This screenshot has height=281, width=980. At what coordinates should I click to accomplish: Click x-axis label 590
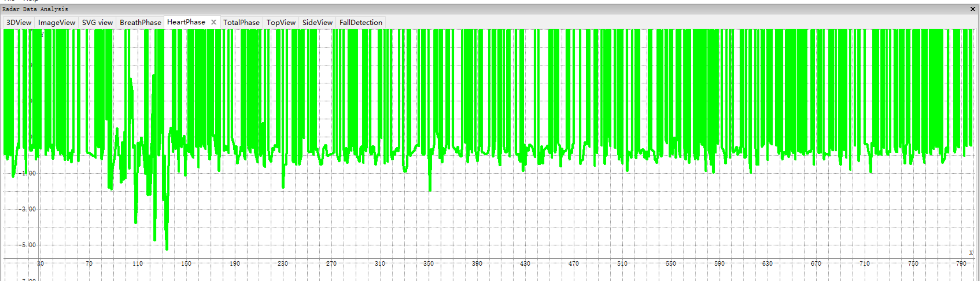click(719, 263)
